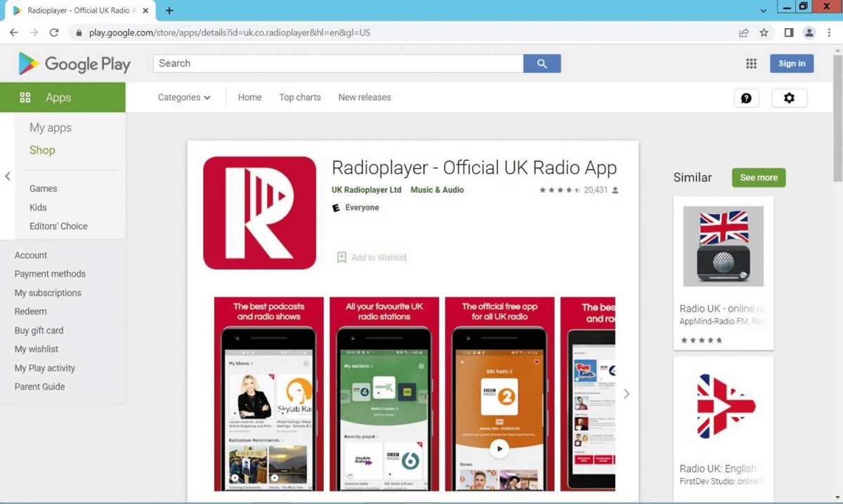Viewport: 843px width, 504px height.
Task: Click the star rating next to 20,431
Action: (560, 190)
